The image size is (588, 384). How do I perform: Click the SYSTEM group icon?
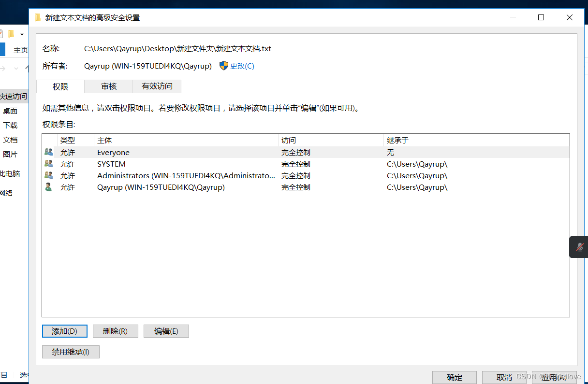pos(48,164)
